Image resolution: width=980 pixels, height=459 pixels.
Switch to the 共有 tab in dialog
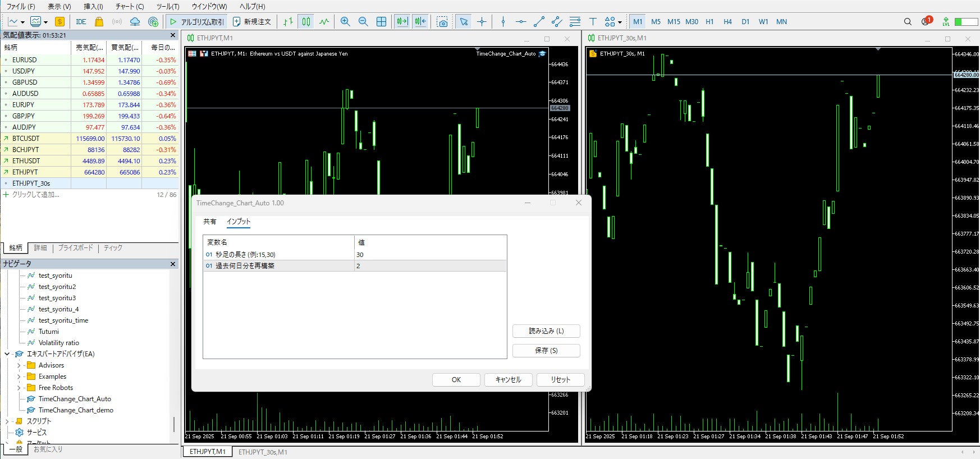pyautogui.click(x=209, y=222)
